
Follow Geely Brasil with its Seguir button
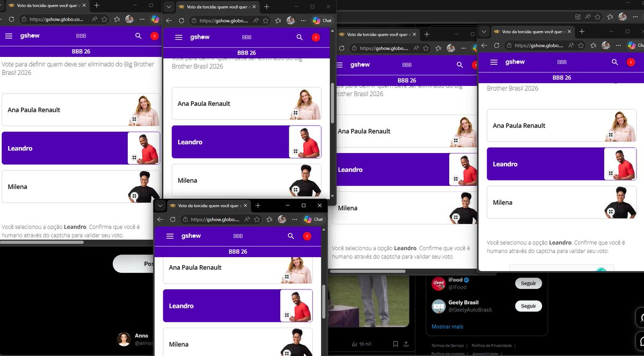[528, 306]
